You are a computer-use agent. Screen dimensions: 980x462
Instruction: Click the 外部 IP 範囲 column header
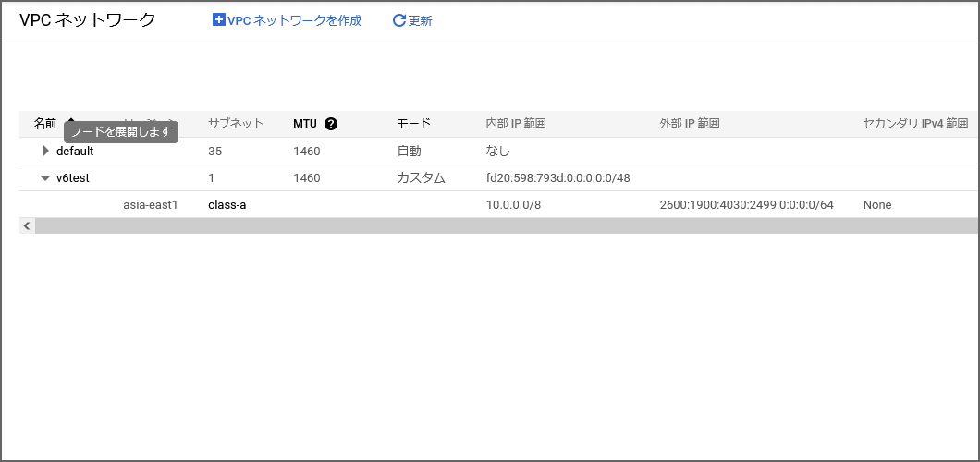[x=690, y=124]
